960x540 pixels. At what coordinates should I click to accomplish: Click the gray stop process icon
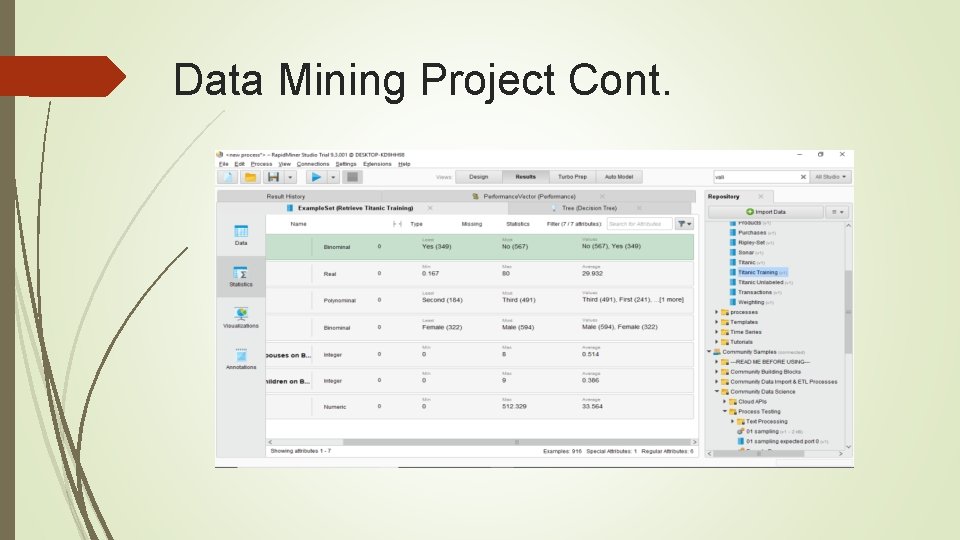tap(352, 177)
